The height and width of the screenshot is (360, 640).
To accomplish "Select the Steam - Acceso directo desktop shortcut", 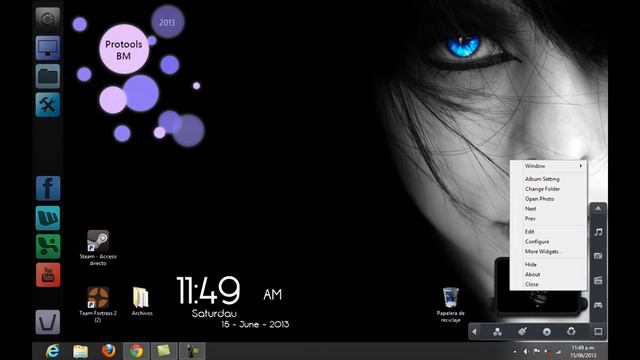I will click(x=98, y=248).
